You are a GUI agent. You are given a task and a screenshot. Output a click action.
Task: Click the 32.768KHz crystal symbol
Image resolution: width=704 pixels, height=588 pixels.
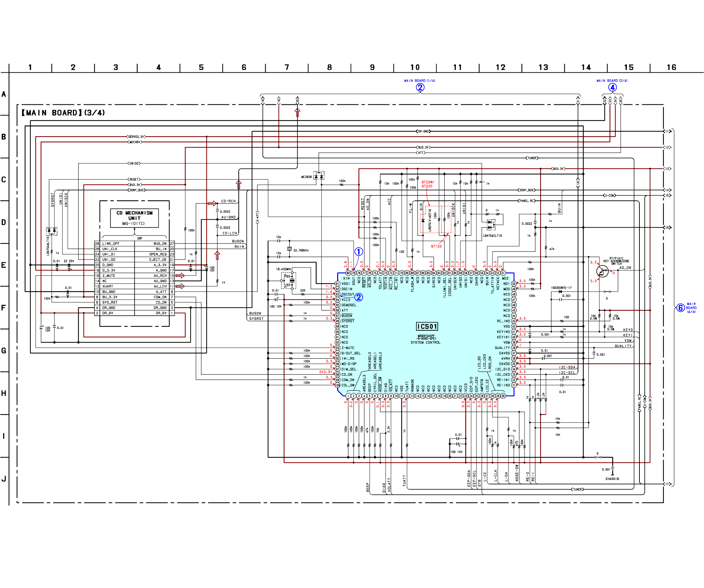pyautogui.click(x=289, y=249)
